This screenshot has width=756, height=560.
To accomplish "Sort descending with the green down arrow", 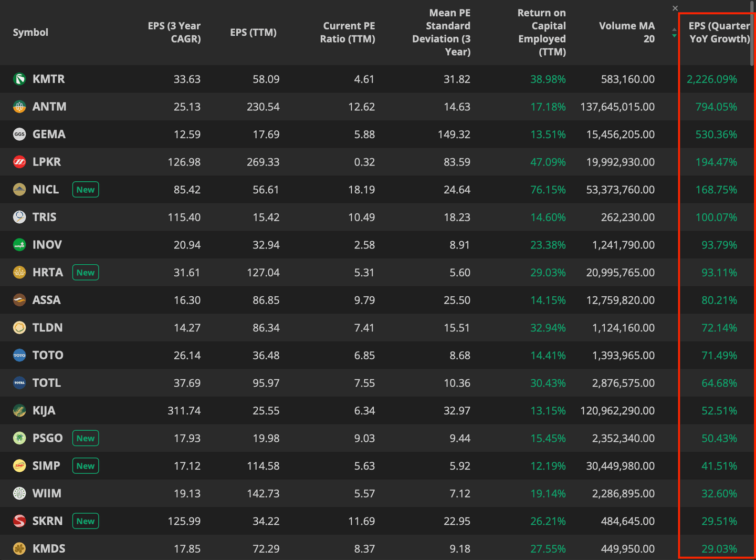I will point(674,36).
